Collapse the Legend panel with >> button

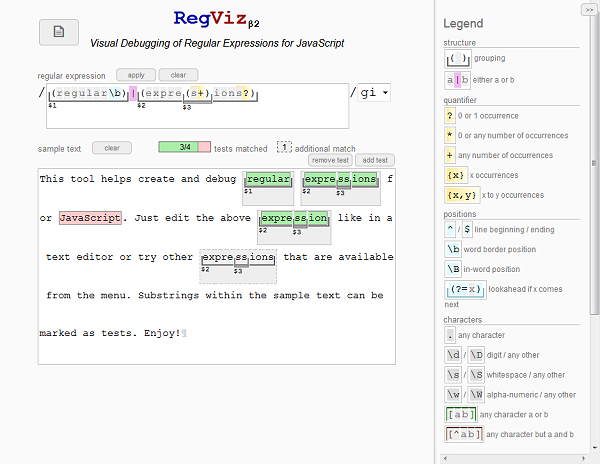589,10
